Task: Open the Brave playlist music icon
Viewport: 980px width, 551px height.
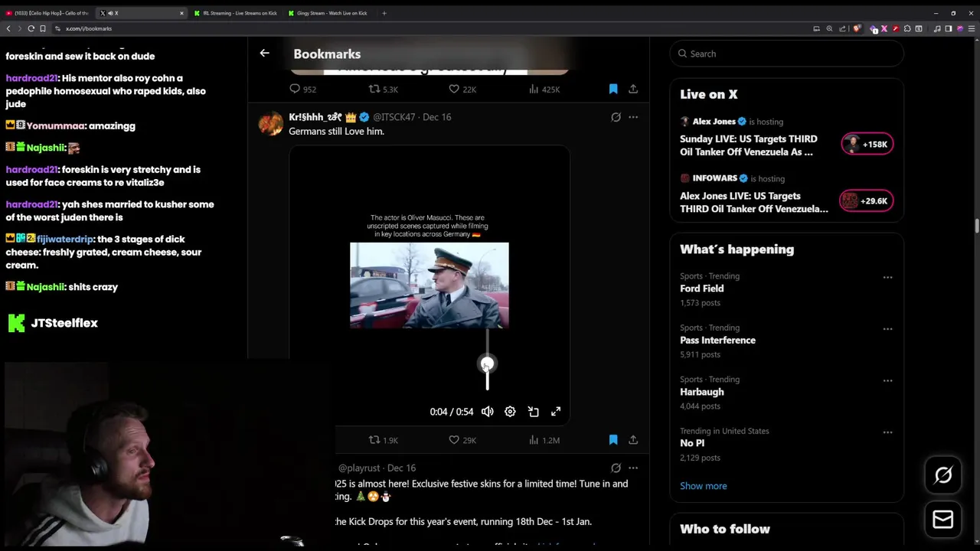Action: (937, 28)
